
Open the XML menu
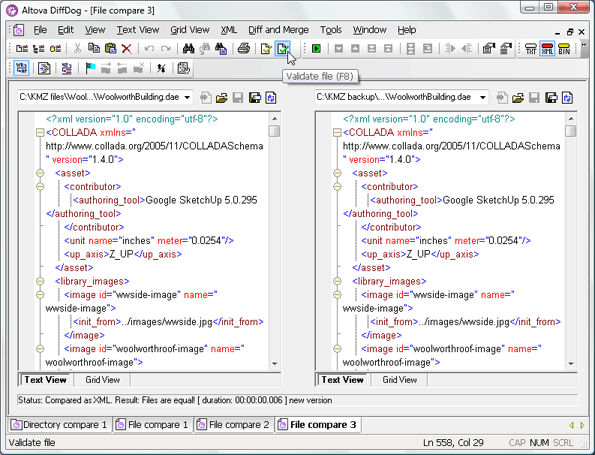coord(228,30)
